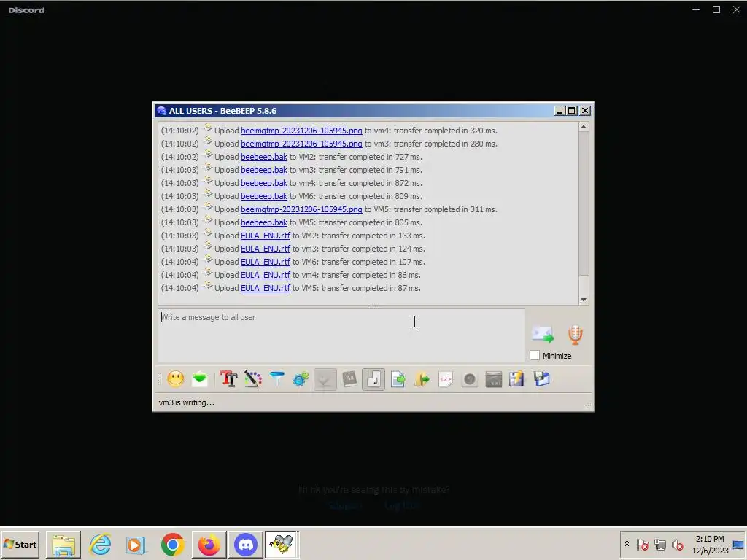Toggle the Return-key send option button

click(373, 379)
